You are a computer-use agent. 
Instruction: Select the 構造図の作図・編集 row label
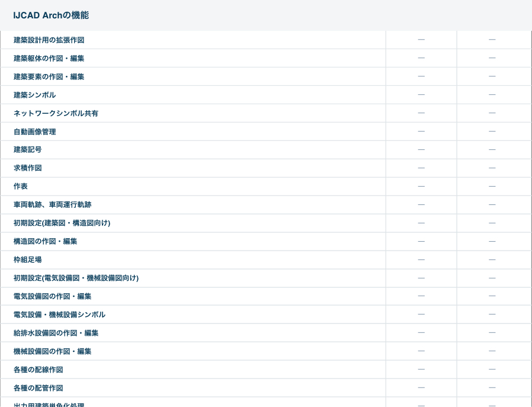(x=45, y=242)
